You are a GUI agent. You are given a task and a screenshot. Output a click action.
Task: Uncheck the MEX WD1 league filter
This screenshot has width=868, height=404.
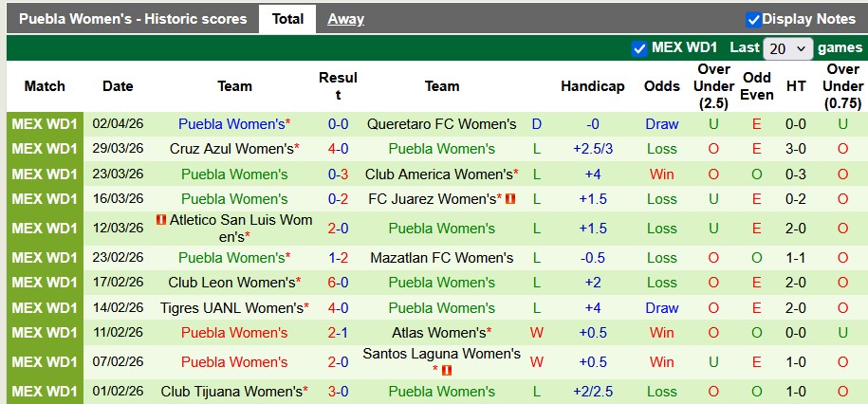[639, 48]
